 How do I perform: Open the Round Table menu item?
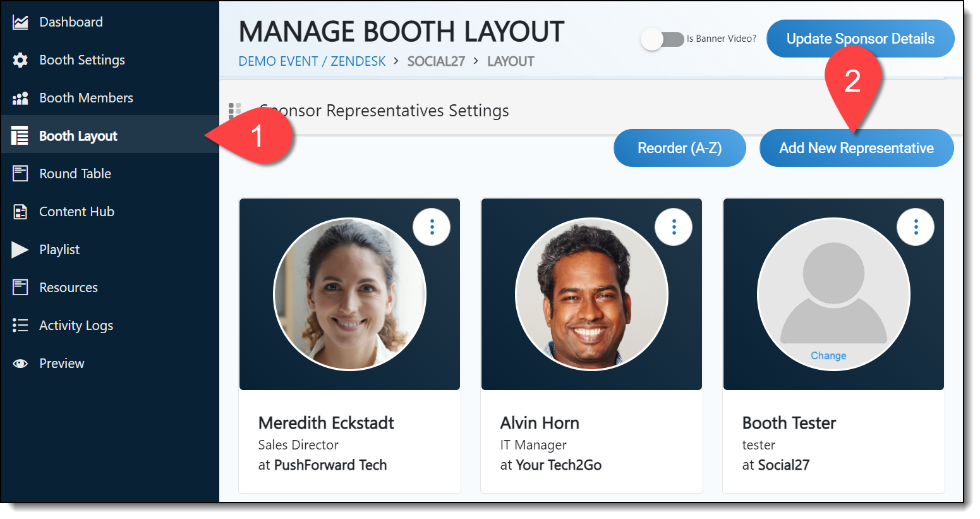point(75,174)
